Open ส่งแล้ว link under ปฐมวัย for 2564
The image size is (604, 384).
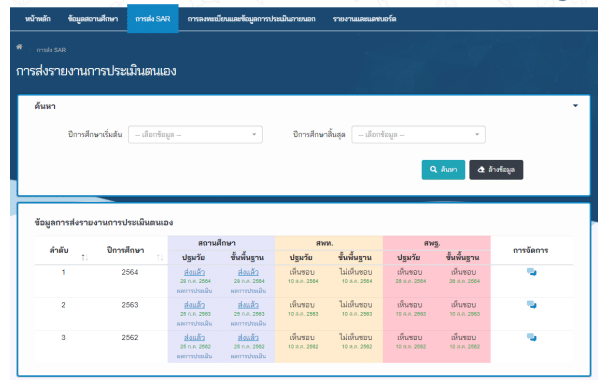[195, 272]
